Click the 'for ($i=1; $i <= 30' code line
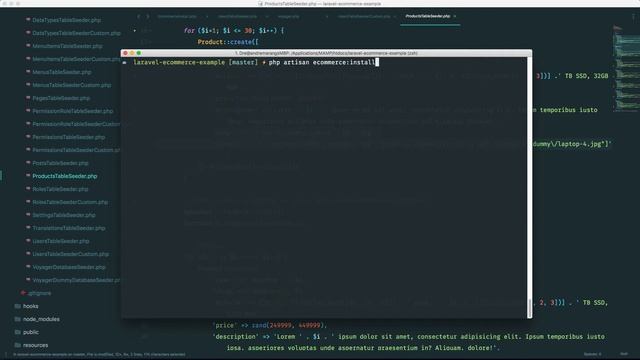The width and height of the screenshot is (640, 360). (233, 31)
